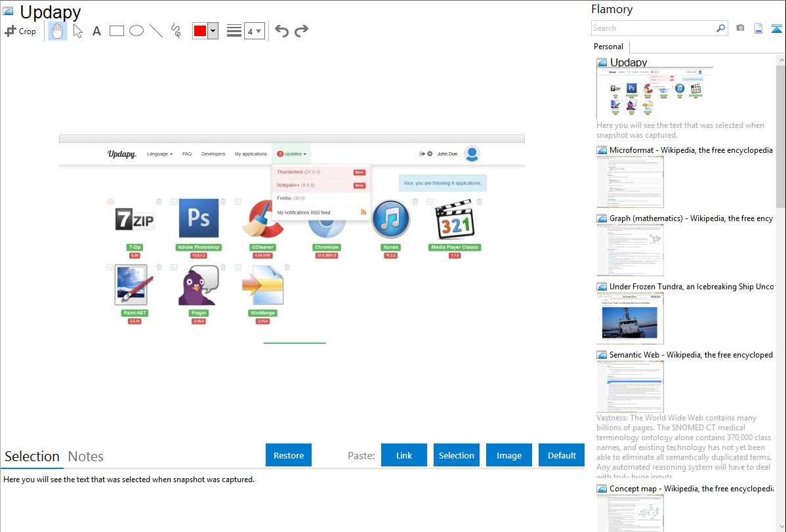Open the Under Frozen Tundra snapshot thumbnail
This screenshot has height=532, width=786.
(630, 318)
